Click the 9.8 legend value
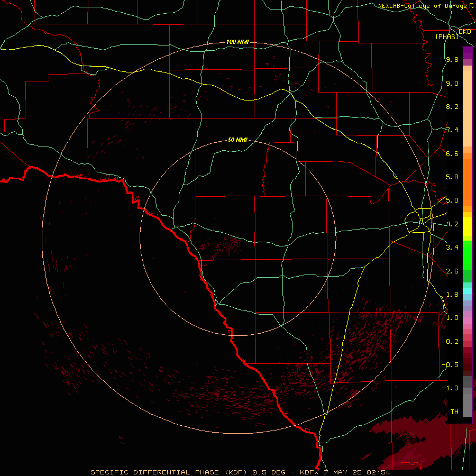 pyautogui.click(x=452, y=59)
